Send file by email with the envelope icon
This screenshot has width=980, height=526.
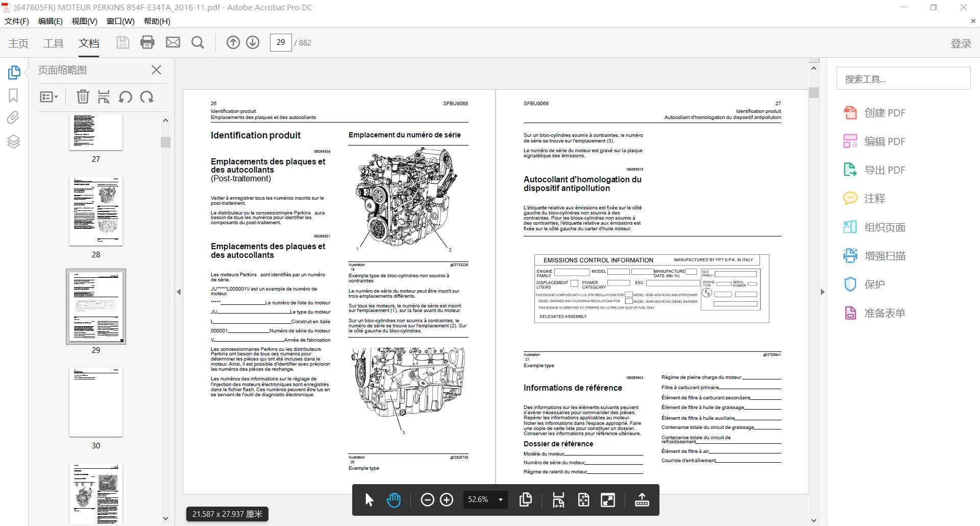point(173,42)
